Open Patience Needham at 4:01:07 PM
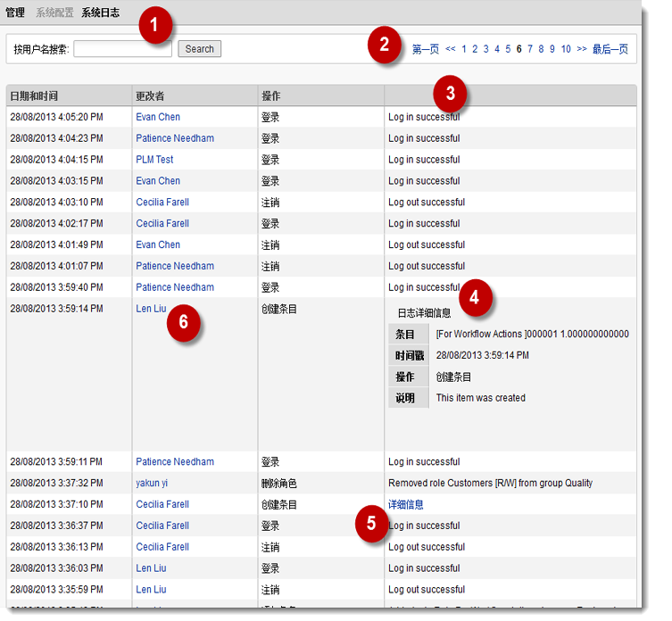This screenshot has height=621, width=672. [x=175, y=266]
